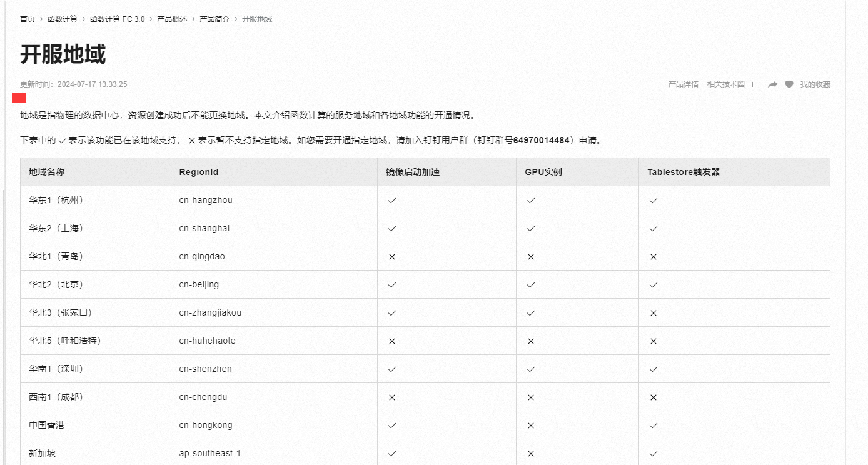Click 镜像启动加速 checkmark in cn-beijing row
The image size is (868, 465).
(x=392, y=285)
